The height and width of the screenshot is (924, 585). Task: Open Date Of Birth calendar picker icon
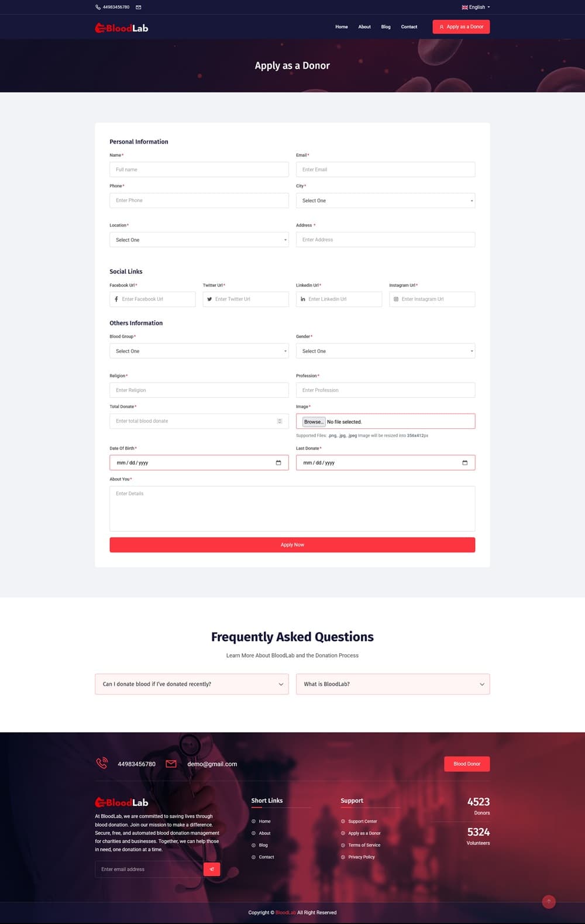[278, 463]
